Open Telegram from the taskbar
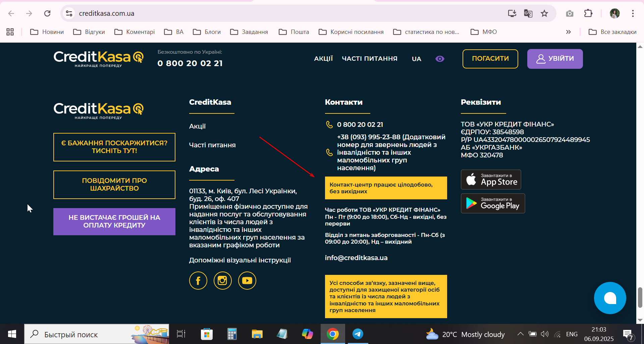 click(358, 334)
